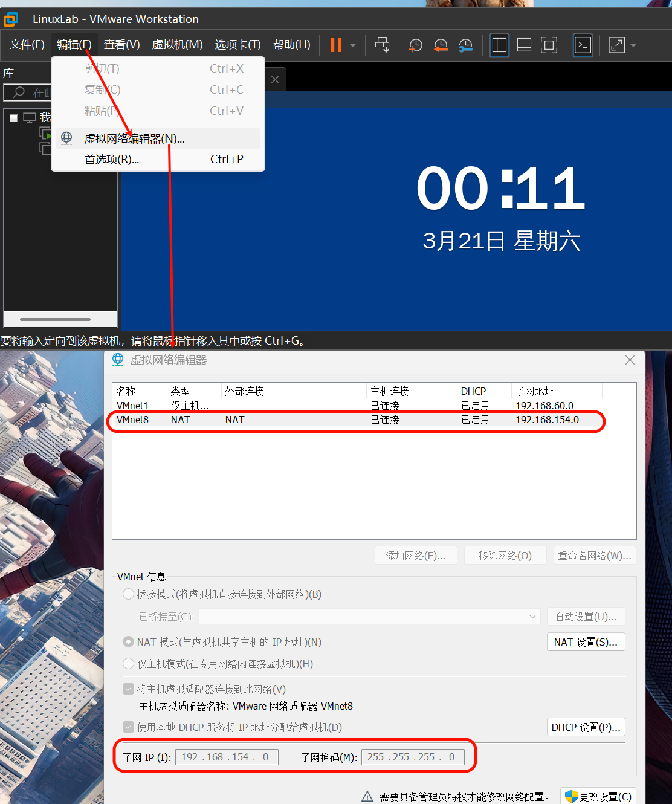Open DHCP 设置(P)... button
The image size is (672, 804).
tap(586, 727)
